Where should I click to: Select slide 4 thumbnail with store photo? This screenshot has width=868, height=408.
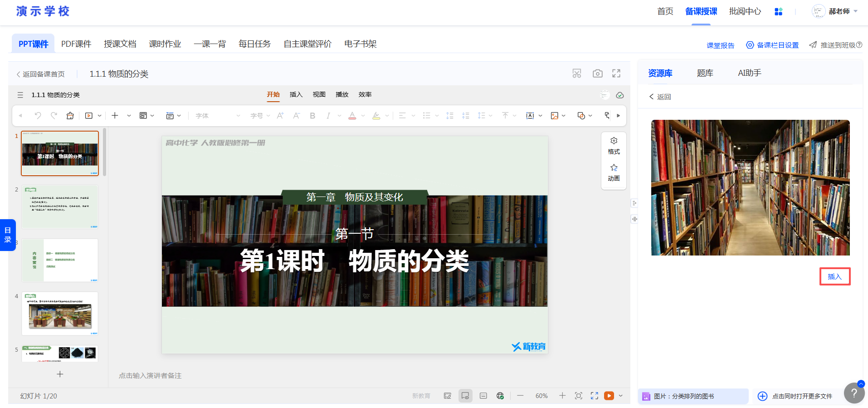point(60,314)
